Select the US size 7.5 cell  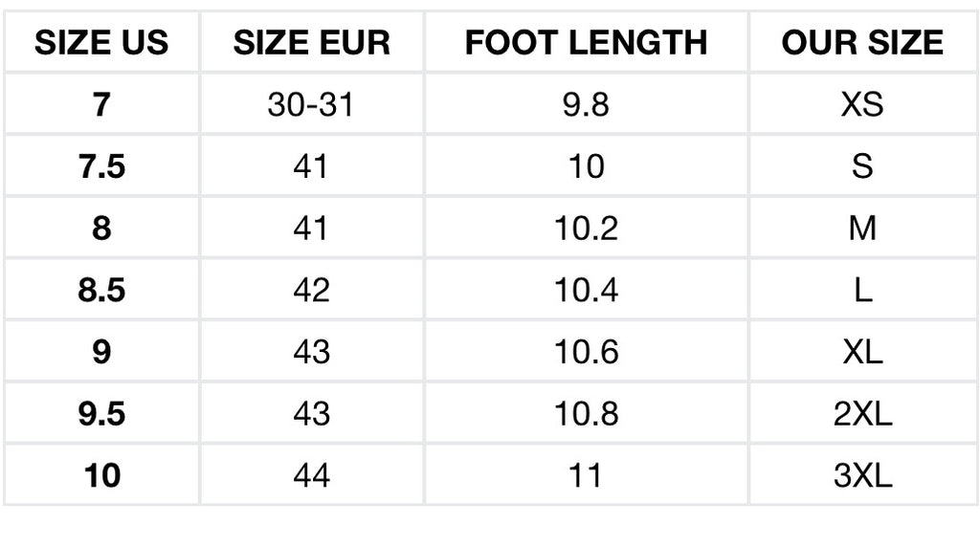click(101, 165)
